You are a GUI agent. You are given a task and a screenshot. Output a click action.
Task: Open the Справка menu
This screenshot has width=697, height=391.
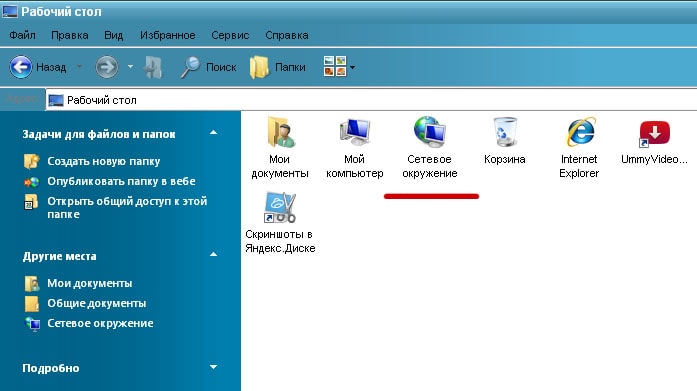pos(287,35)
